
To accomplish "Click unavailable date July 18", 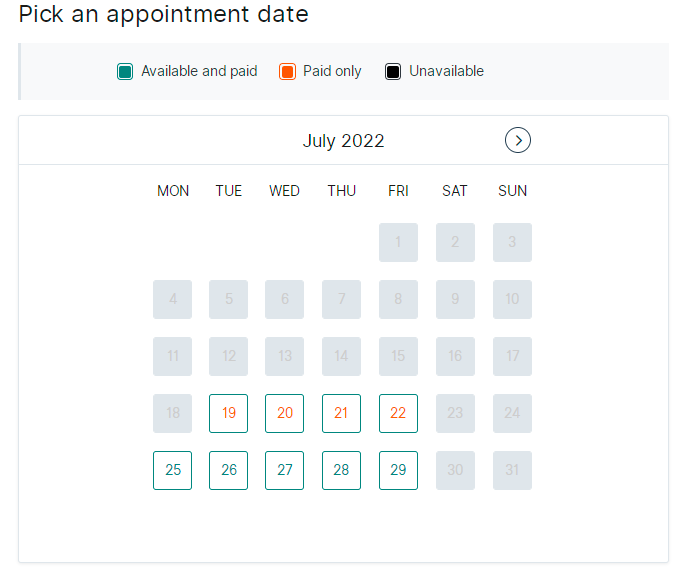I will pos(173,413).
